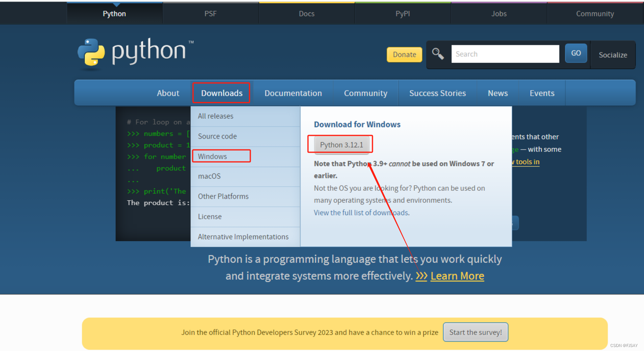Image resolution: width=644 pixels, height=351 pixels.
Task: Select All releases in Downloads submenu
Action: (x=246, y=116)
